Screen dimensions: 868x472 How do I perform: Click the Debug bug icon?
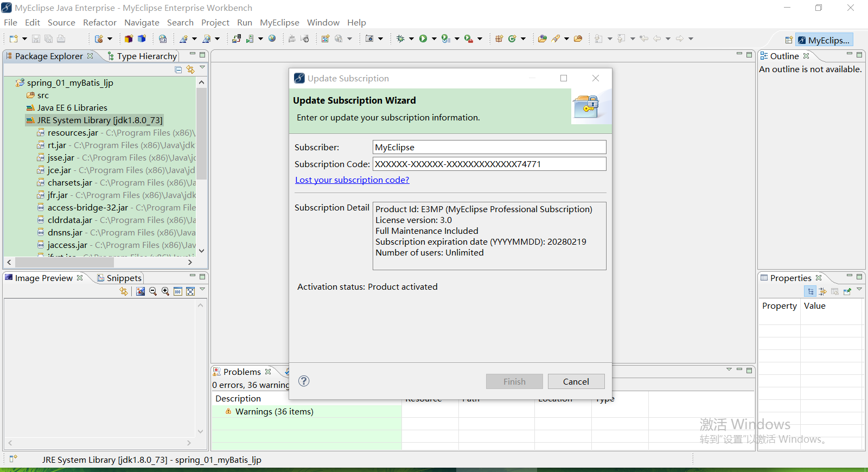400,39
